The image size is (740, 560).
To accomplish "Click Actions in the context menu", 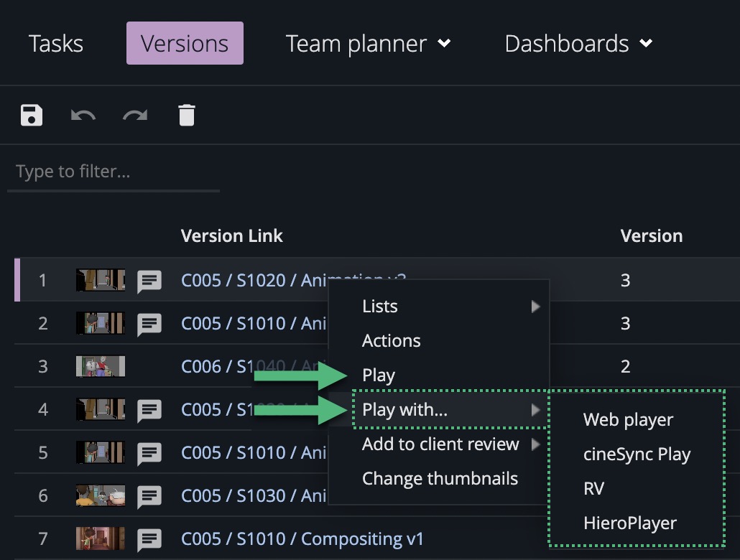I will (392, 340).
